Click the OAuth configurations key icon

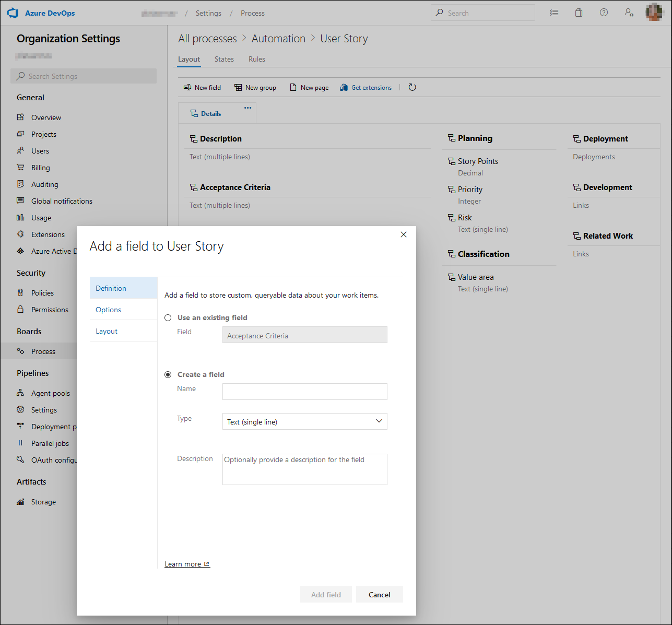coord(20,459)
